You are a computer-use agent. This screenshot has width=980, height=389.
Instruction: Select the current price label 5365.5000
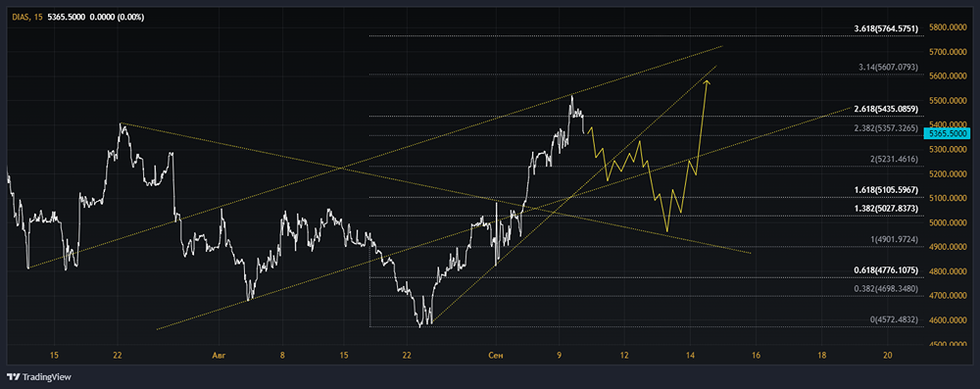click(x=948, y=134)
